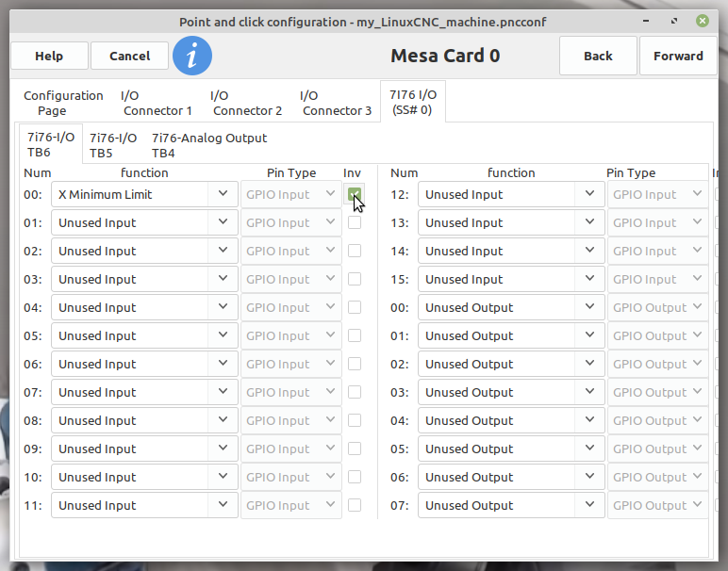Uncheck Inv for input 00 X Minimum Limit
The image size is (728, 571).
click(x=355, y=194)
